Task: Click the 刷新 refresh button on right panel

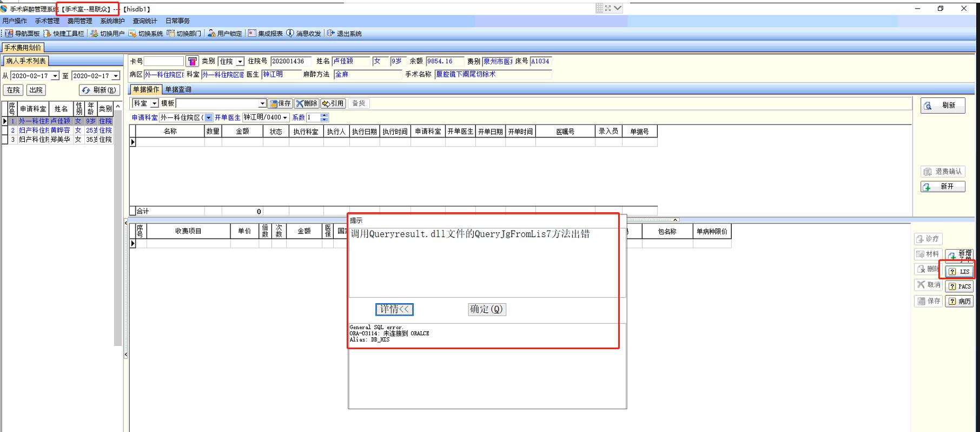Action: 943,106
